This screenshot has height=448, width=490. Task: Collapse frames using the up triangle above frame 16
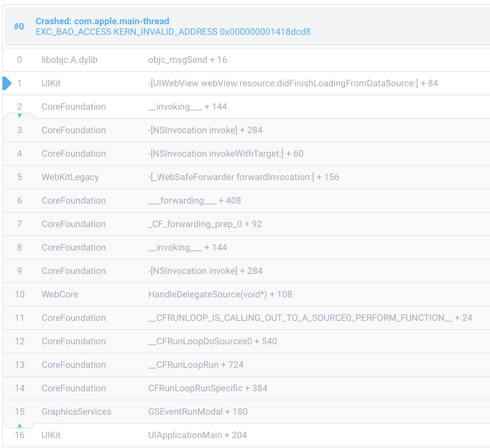(20, 426)
